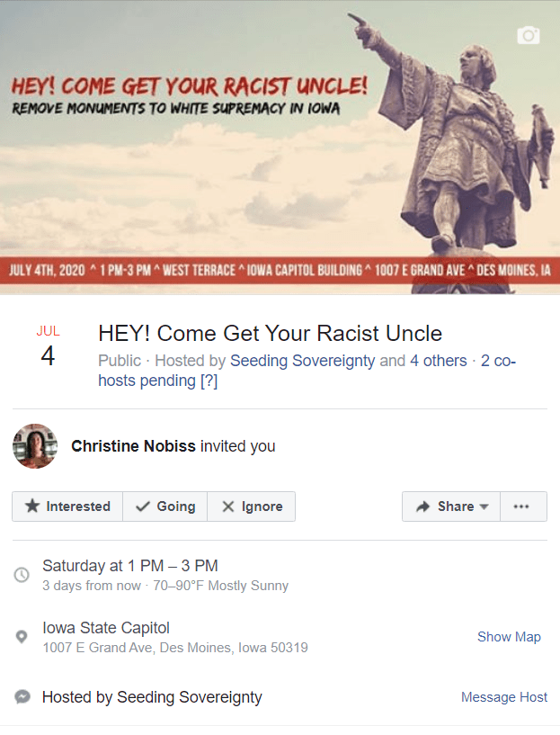Click the checkmark icon beside Going
Image resolution: width=560 pixels, height=735 pixels.
pyautogui.click(x=142, y=506)
